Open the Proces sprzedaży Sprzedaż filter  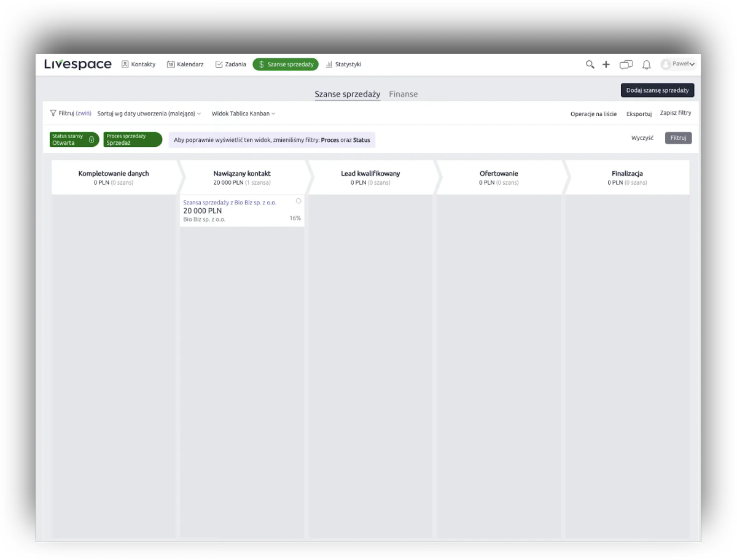click(x=133, y=139)
